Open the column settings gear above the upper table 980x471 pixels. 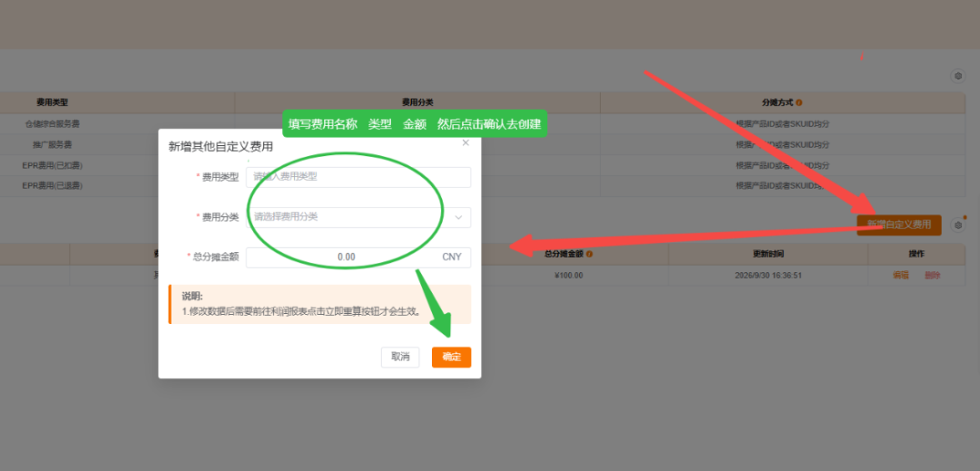[957, 76]
